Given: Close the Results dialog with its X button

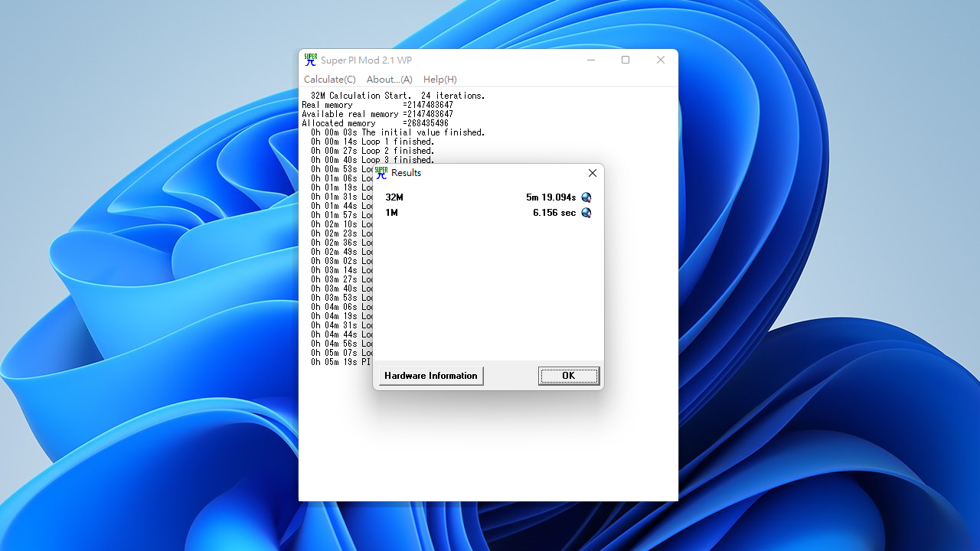Looking at the screenshot, I should pos(592,173).
